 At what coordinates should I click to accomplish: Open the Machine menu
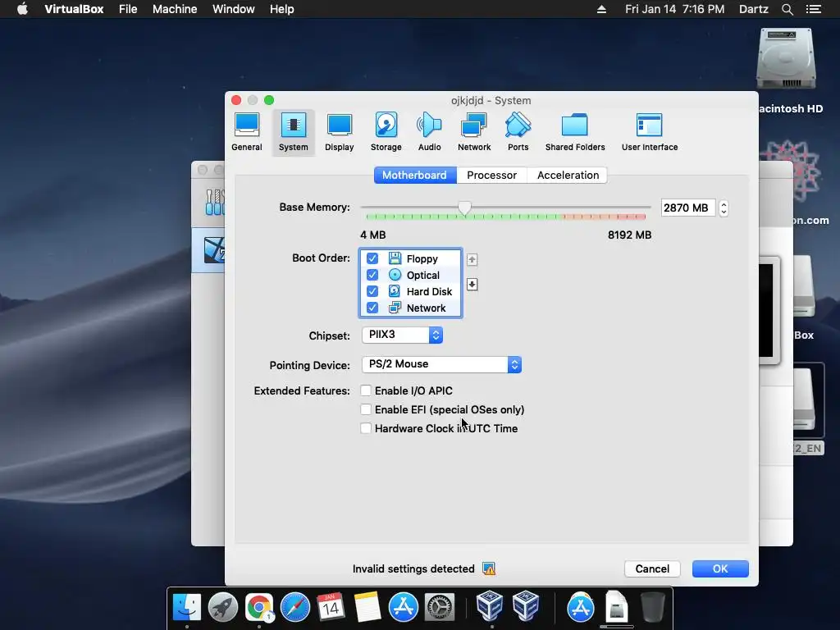[175, 9]
